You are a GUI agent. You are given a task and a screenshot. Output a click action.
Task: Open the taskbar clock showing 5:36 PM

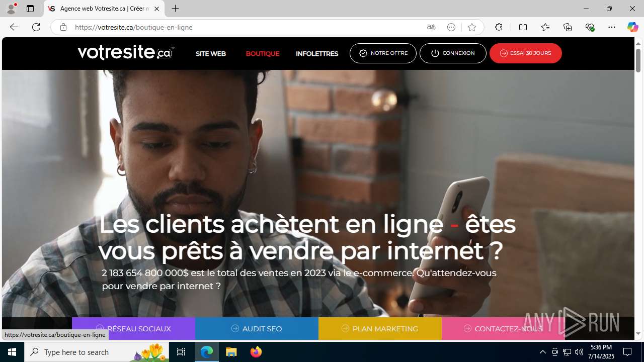(x=602, y=352)
